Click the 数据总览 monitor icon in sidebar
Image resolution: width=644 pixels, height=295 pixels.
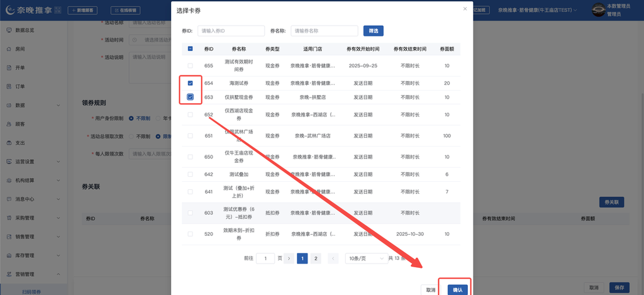pos(9,30)
